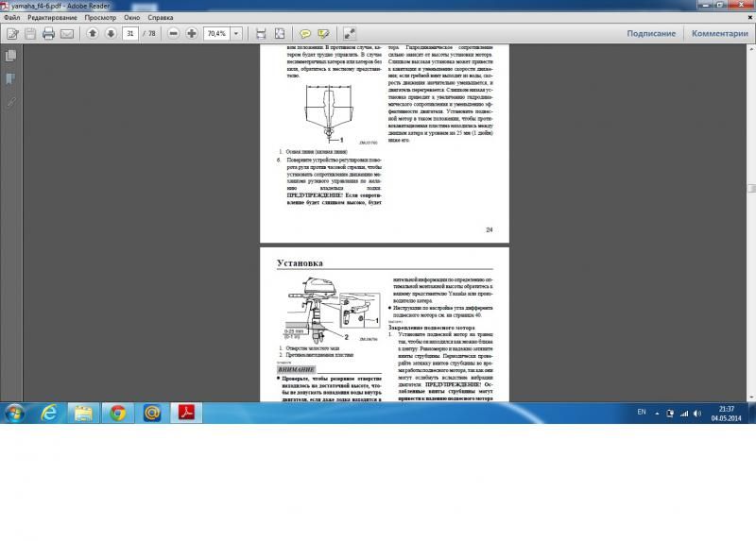Zoom in with the plus button

click(192, 33)
